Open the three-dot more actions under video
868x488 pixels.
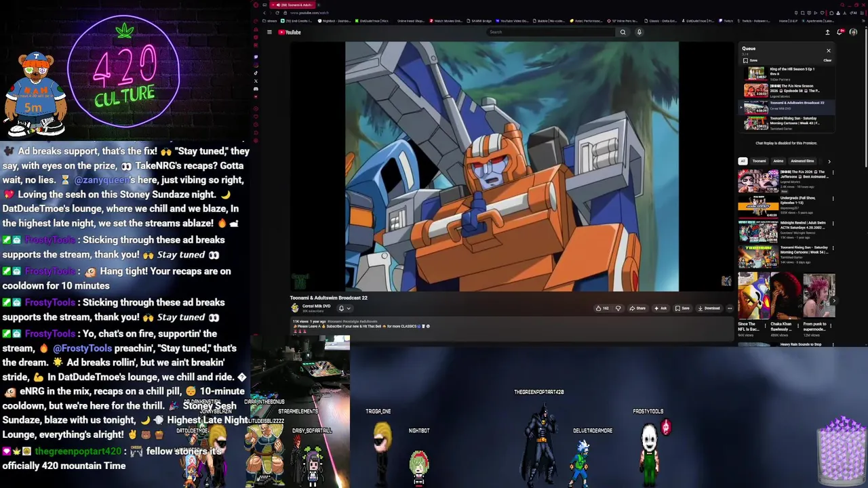730,308
